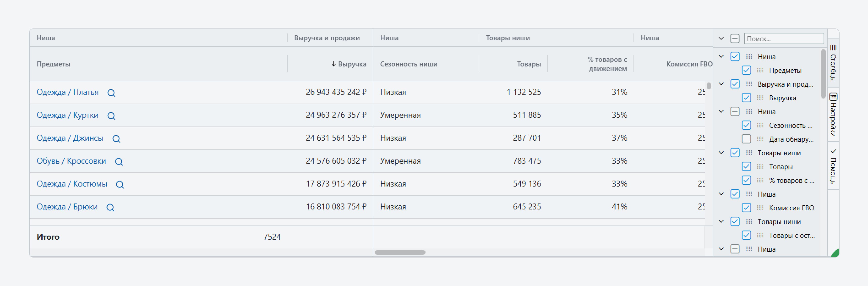The height and width of the screenshot is (286, 868).
Task: Open the Настройки side tab
Action: [833, 115]
